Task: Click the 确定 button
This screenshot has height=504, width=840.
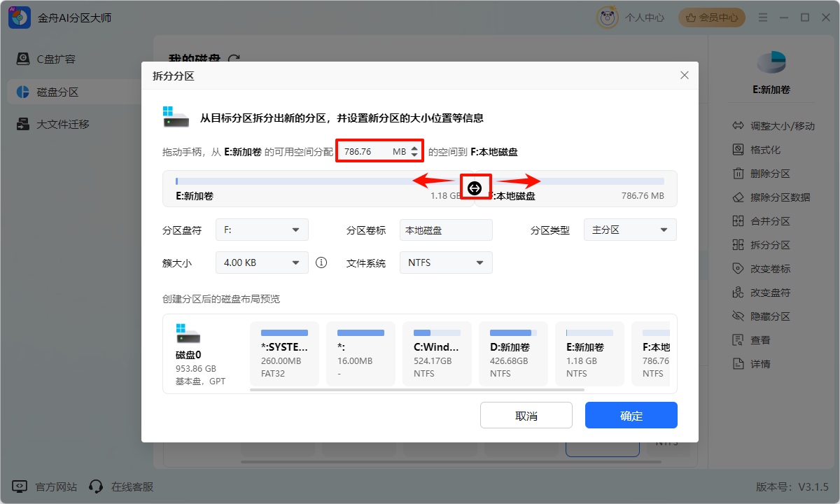Action: [631, 415]
